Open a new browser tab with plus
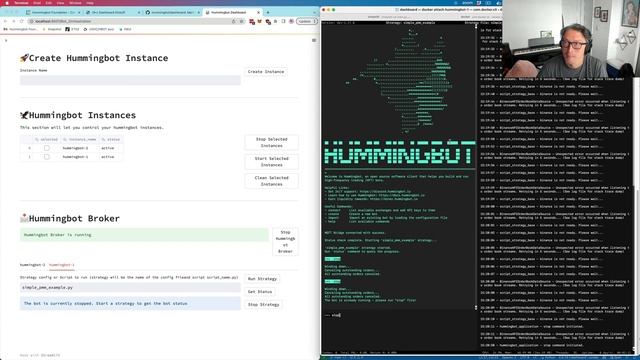640x360 pixels. (x=268, y=13)
